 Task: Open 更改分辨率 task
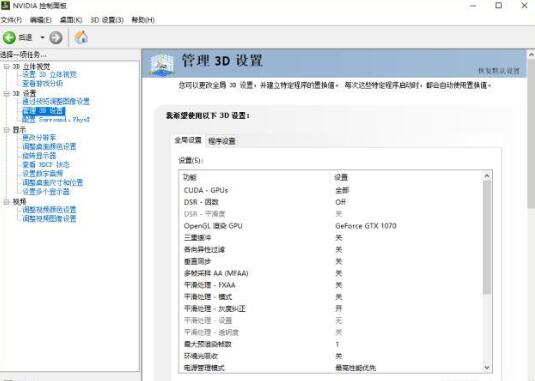point(39,137)
